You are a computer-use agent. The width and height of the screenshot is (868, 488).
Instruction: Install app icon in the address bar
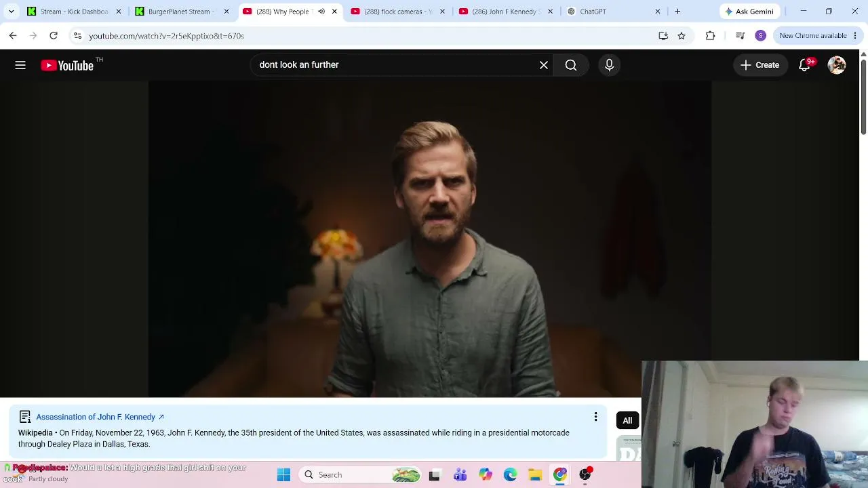pyautogui.click(x=663, y=36)
